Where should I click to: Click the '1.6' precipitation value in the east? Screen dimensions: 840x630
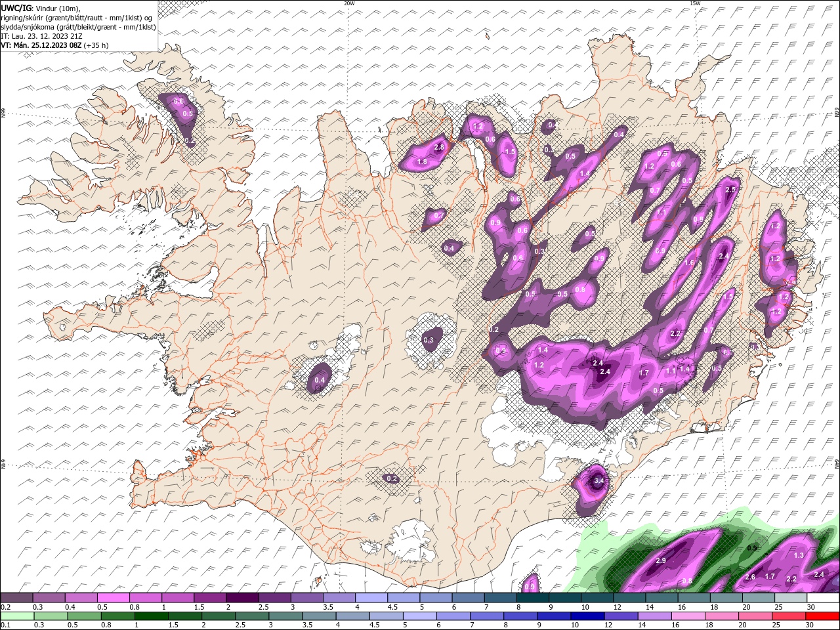tap(689, 262)
